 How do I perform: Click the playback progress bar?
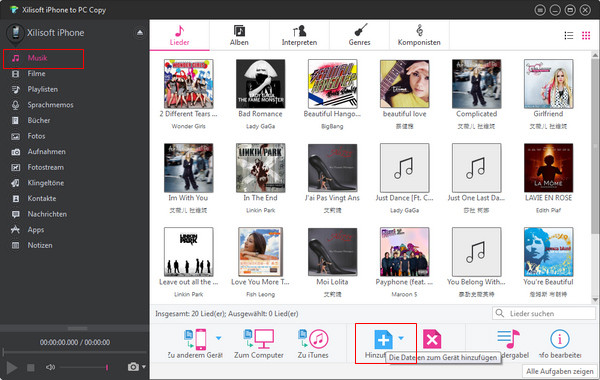pyautogui.click(x=75, y=352)
